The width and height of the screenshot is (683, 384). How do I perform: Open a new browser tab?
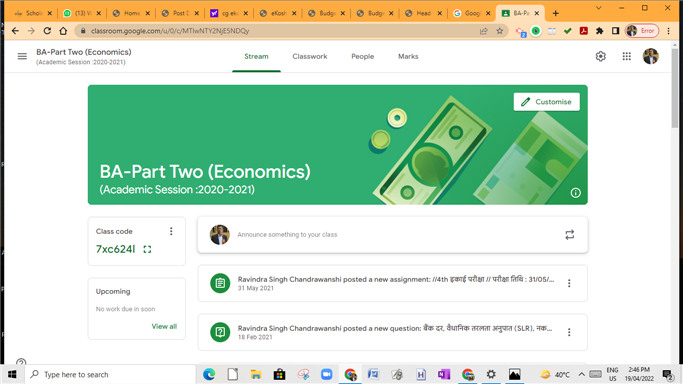(555, 13)
